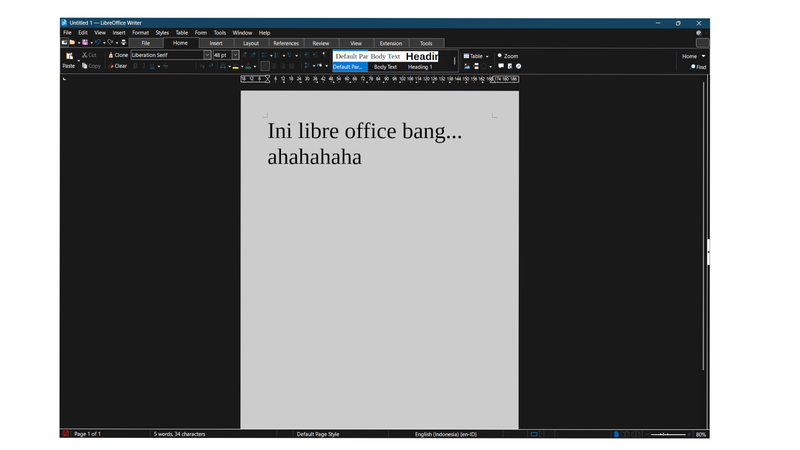Switch to the Insert ribbon tab
The height and width of the screenshot is (450, 800).
216,43
